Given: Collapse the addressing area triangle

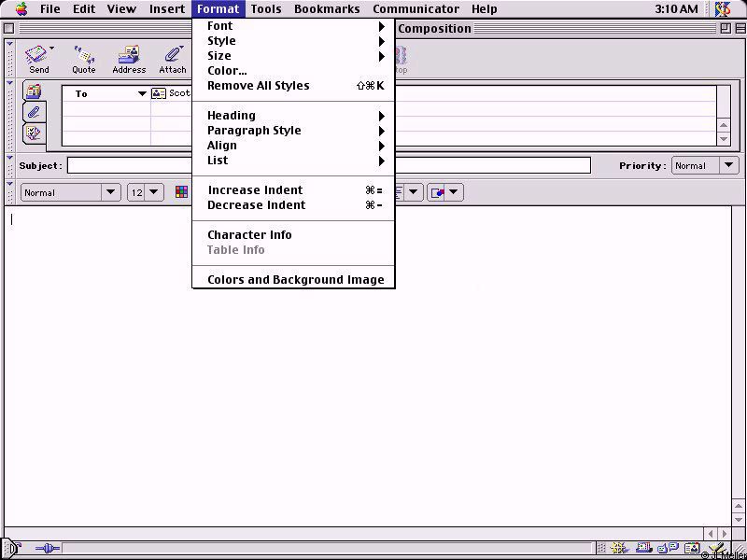Looking at the screenshot, I should 9,83.
